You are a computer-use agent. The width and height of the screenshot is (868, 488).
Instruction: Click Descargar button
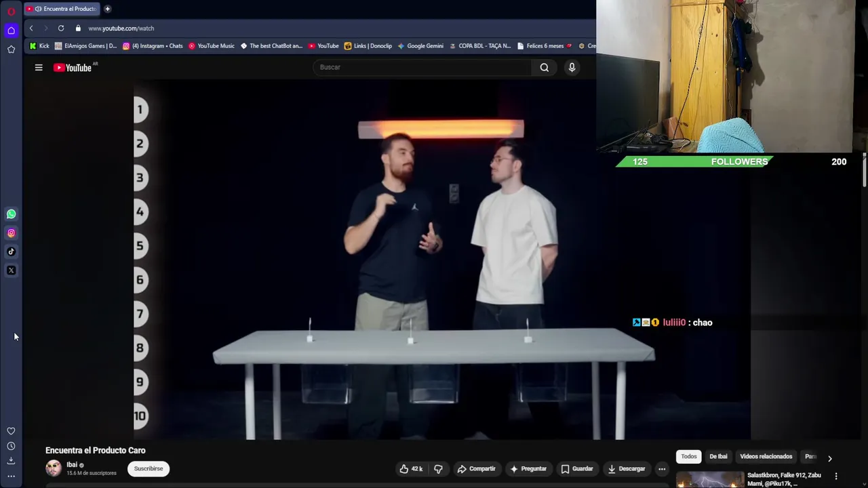coord(627,469)
